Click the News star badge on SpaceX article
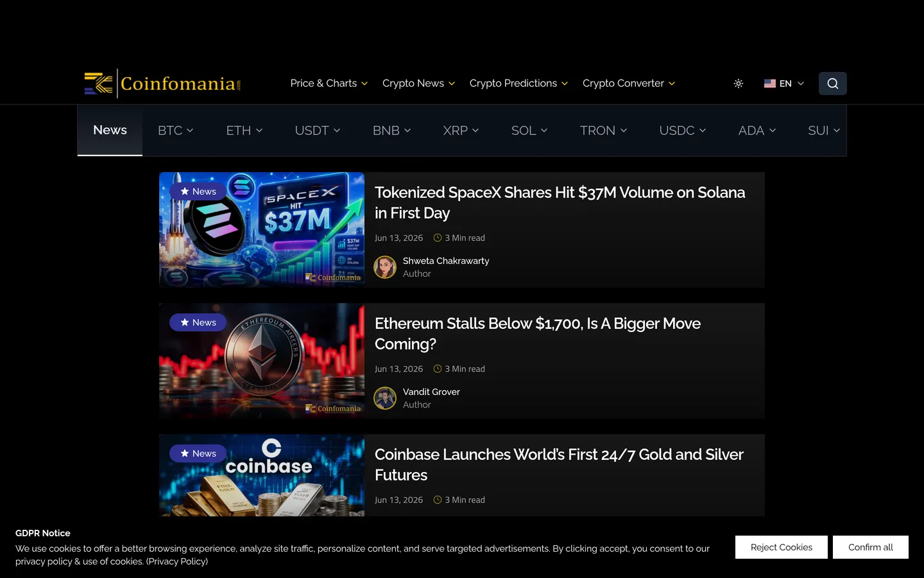Screen dimensions: 924x578 198,191
